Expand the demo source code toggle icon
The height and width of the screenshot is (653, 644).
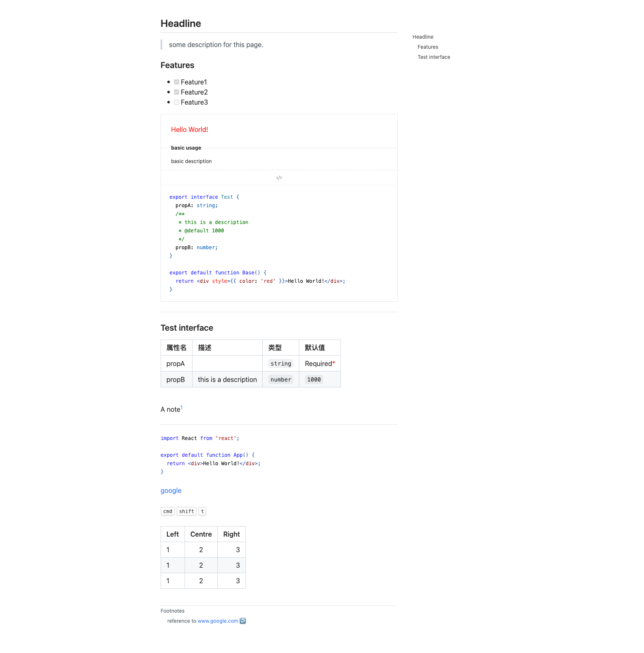279,178
